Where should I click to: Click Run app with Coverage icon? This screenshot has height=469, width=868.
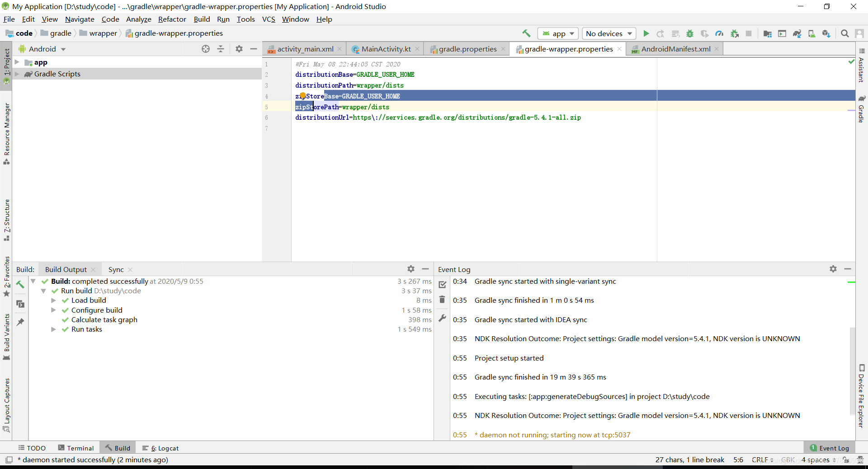(x=704, y=33)
